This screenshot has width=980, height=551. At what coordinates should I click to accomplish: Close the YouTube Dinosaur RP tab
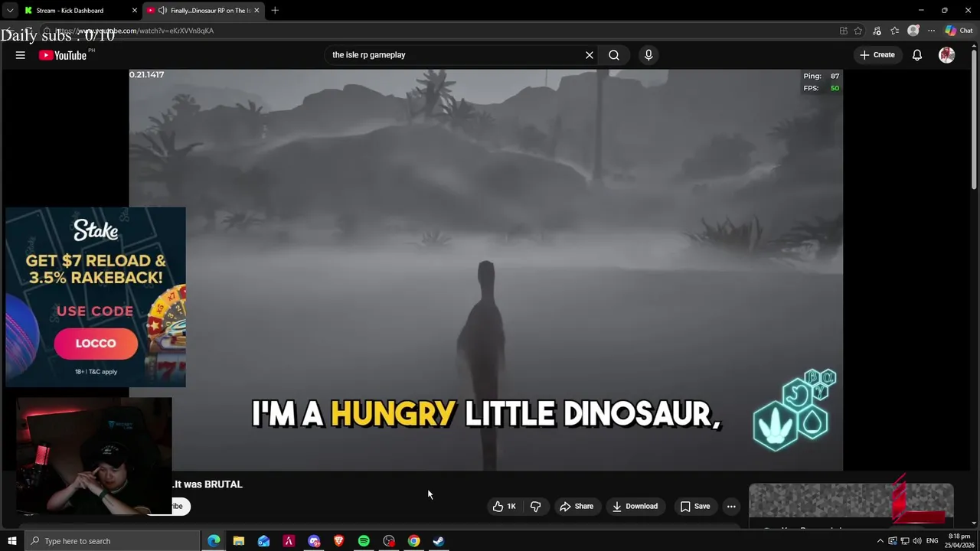pyautogui.click(x=257, y=11)
